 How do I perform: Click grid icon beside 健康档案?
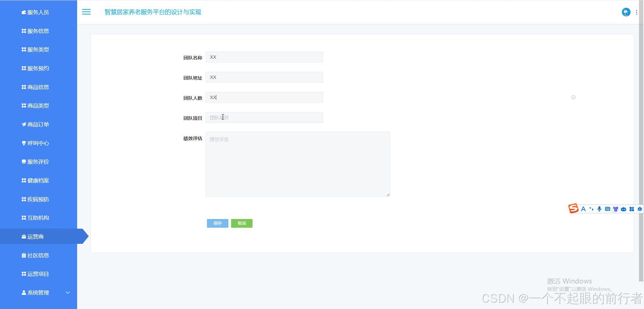[24, 180]
